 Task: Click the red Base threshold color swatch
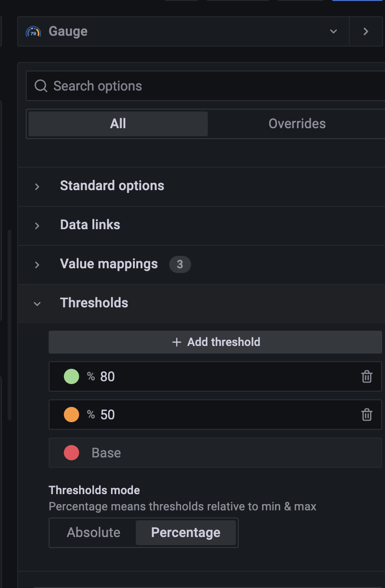pyautogui.click(x=71, y=453)
